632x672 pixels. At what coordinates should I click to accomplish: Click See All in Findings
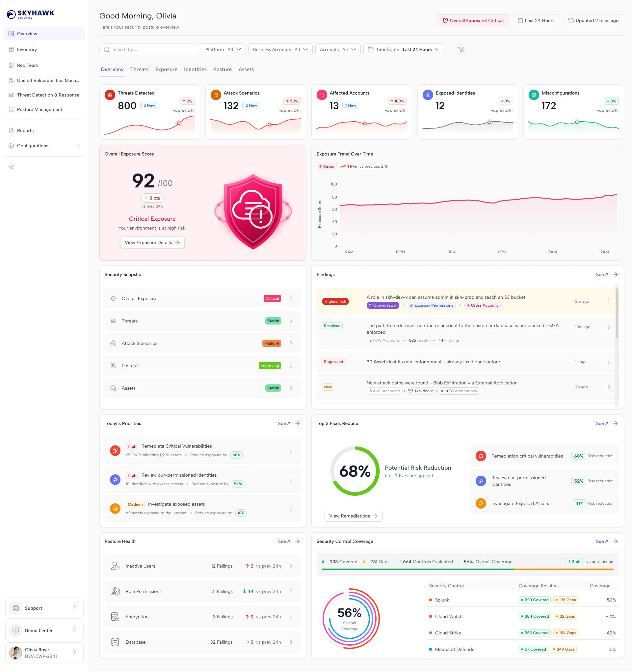[x=607, y=274]
